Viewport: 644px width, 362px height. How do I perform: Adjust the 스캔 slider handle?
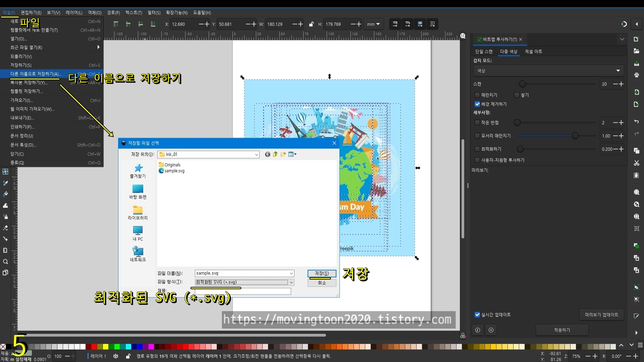point(522,84)
